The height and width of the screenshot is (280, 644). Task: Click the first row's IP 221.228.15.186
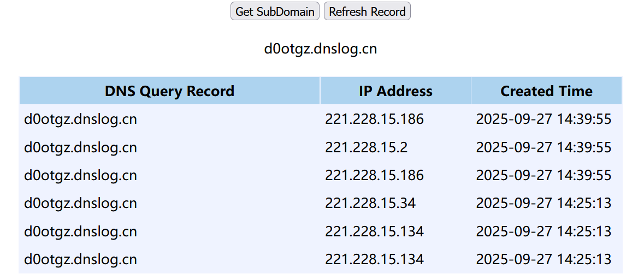[x=374, y=119]
